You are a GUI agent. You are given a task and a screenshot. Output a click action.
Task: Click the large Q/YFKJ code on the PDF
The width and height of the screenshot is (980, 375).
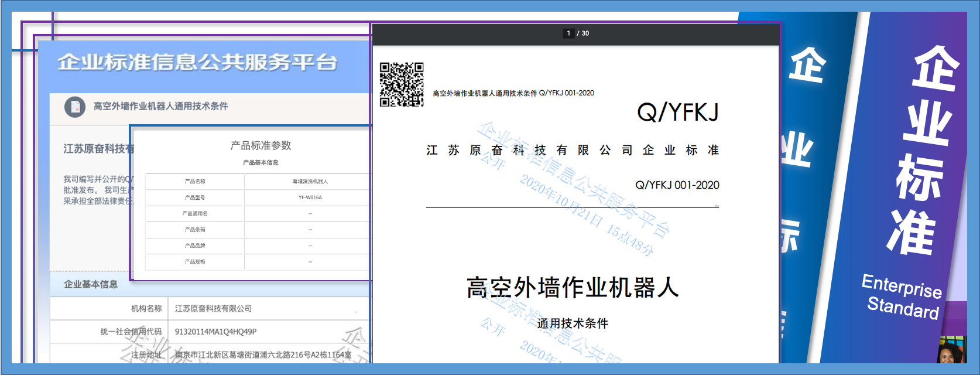click(678, 112)
